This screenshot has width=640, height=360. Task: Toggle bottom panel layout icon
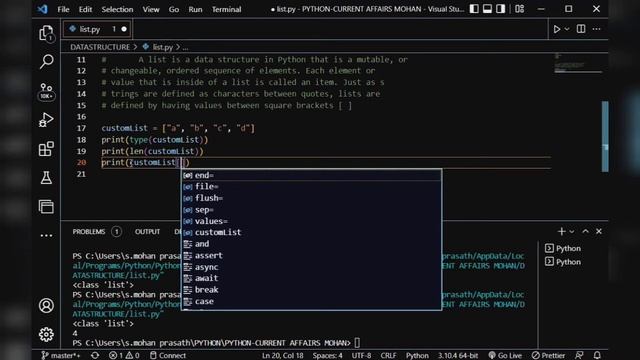487,9
